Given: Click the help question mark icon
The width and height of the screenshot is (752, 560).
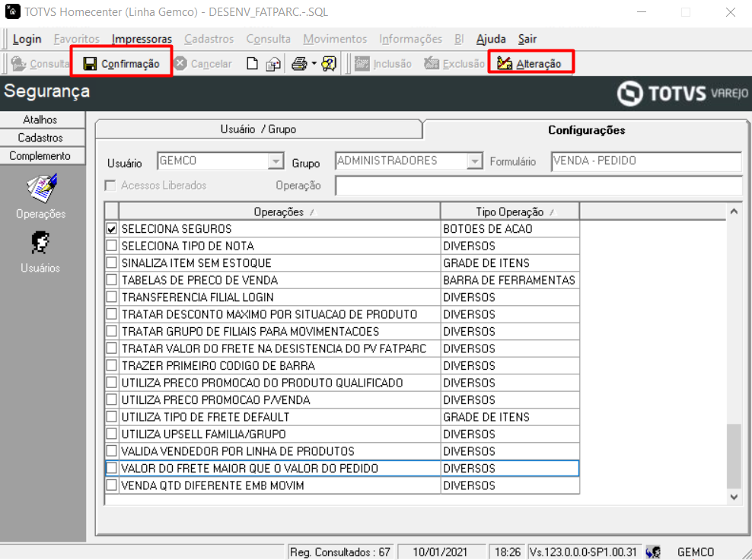Looking at the screenshot, I should [329, 64].
